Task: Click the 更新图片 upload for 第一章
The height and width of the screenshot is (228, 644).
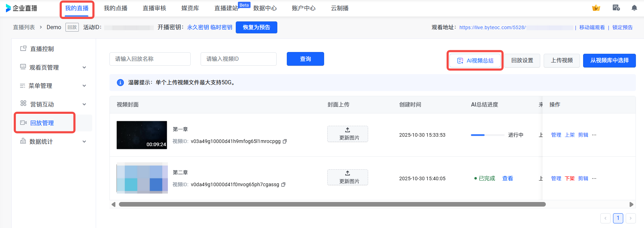Action: click(x=347, y=134)
